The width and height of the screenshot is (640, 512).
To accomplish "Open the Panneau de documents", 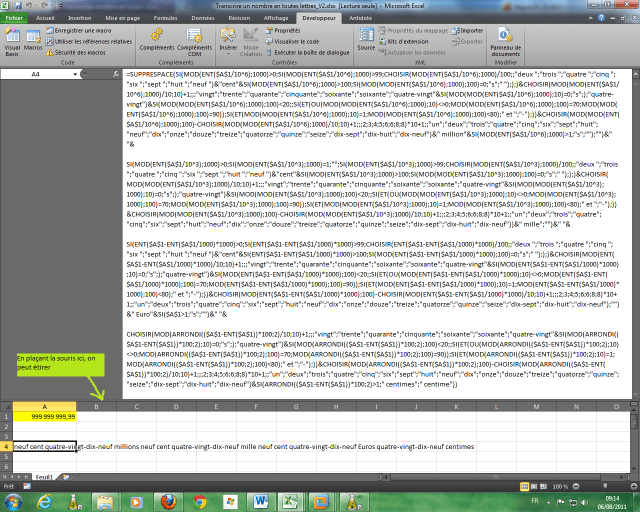I will tap(505, 42).
